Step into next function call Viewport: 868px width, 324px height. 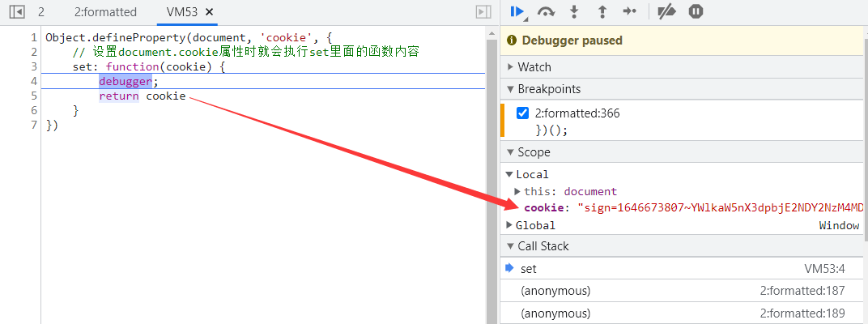click(575, 11)
